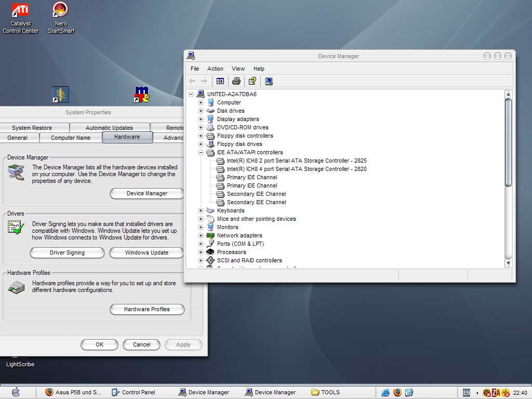The height and width of the screenshot is (399, 532).
Task: Click the Hardware Profiles button
Action: point(147,310)
